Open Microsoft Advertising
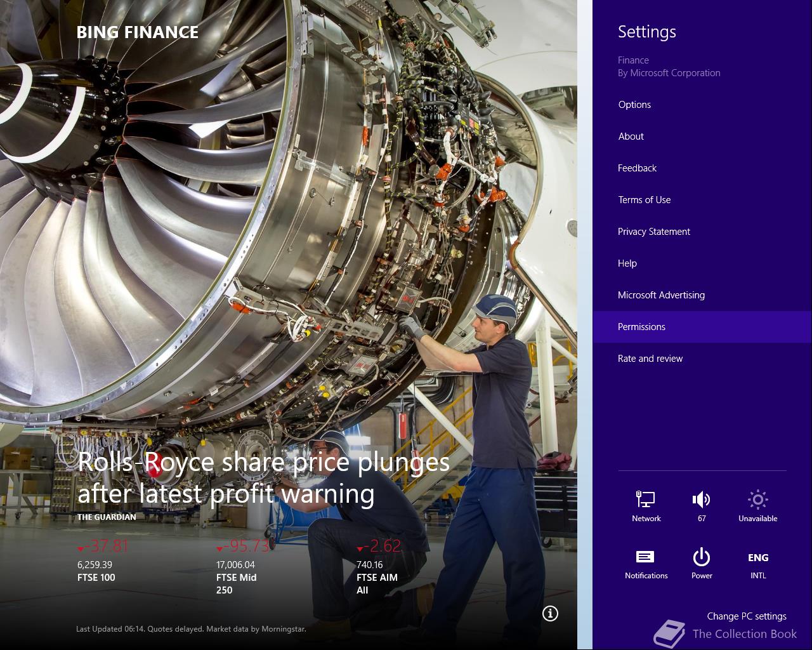The height and width of the screenshot is (650, 812). coord(702,295)
